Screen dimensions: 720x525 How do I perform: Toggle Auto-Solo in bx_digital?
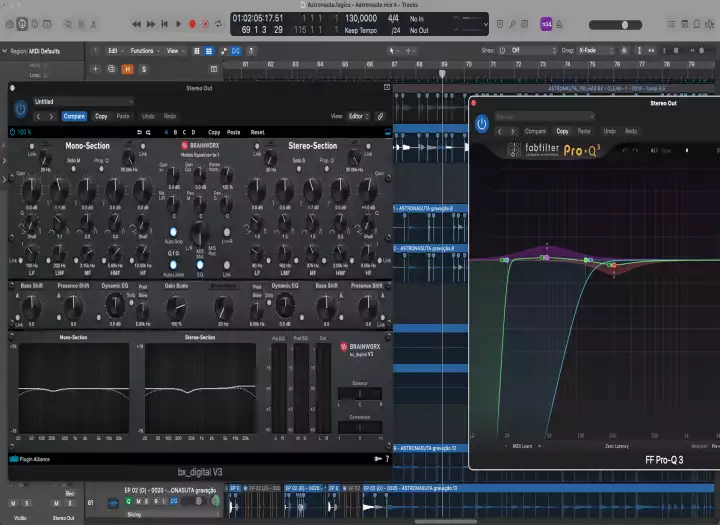(x=173, y=231)
